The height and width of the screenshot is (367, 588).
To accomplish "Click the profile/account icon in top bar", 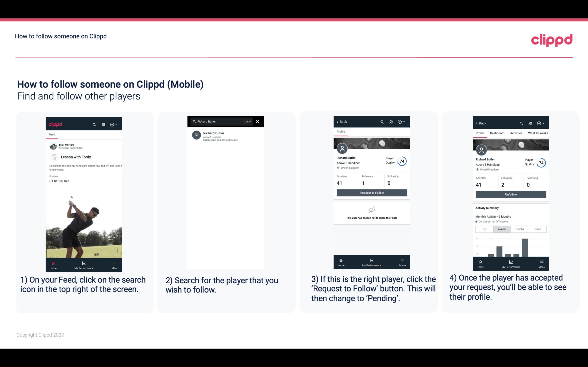I will tap(103, 124).
